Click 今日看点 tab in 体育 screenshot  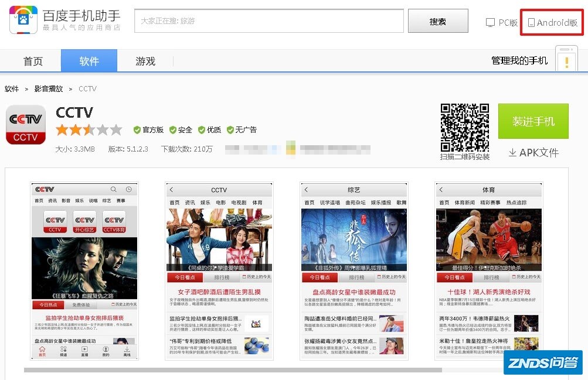[454, 278]
